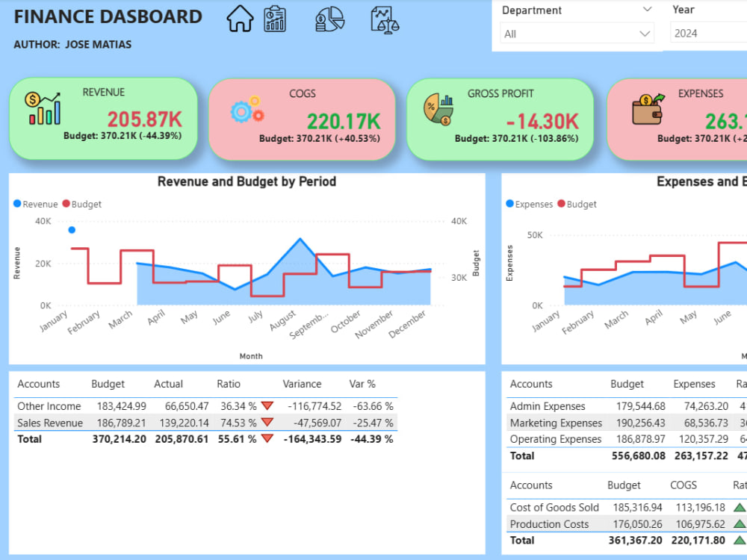Click December label on revenue chart axis

pyautogui.click(x=407, y=324)
